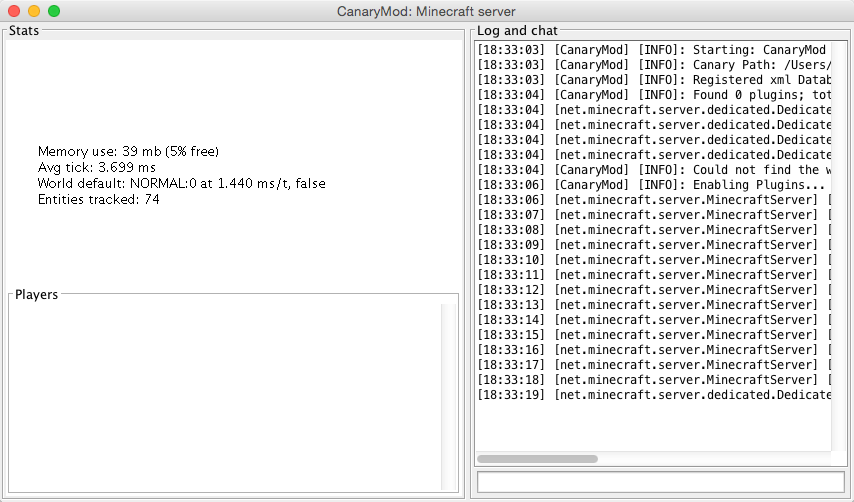The image size is (854, 502).
Task: Maximize the window using the green button
Action: tap(54, 11)
